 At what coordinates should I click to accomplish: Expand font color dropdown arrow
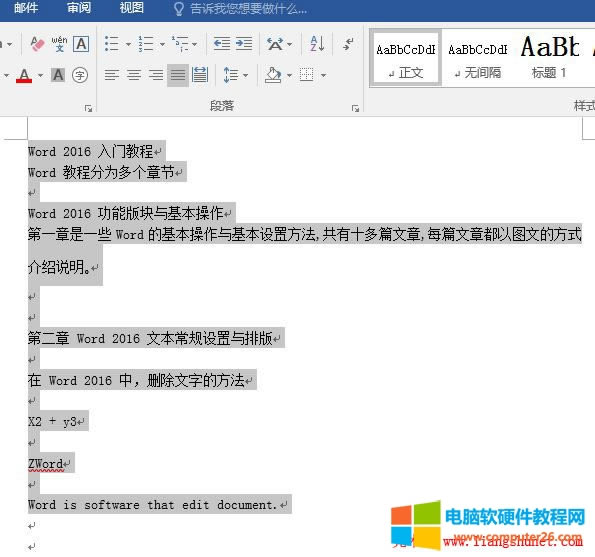(x=40, y=76)
